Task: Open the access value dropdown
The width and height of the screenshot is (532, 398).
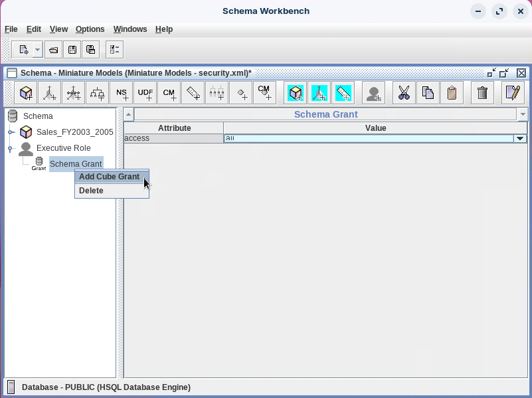Action: point(520,139)
